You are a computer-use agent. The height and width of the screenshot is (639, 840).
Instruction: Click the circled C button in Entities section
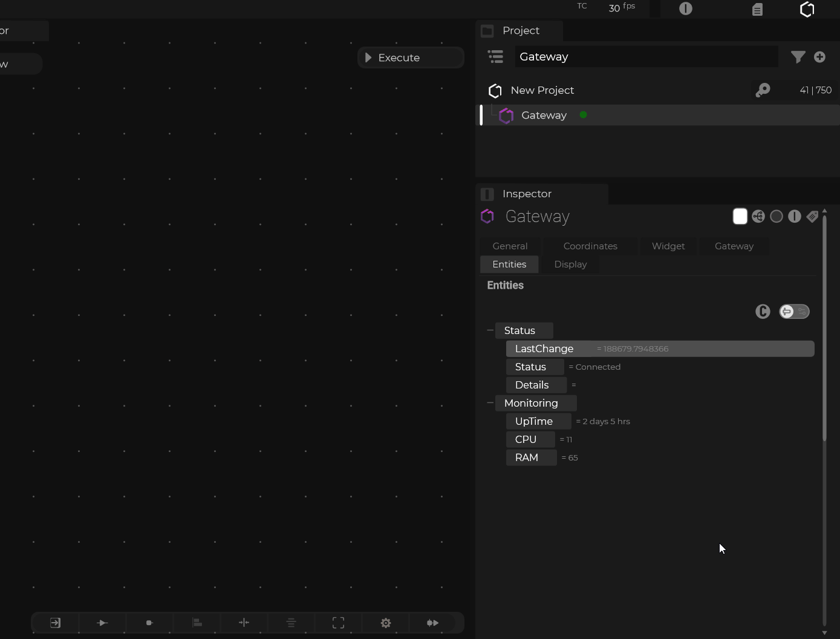click(x=763, y=312)
